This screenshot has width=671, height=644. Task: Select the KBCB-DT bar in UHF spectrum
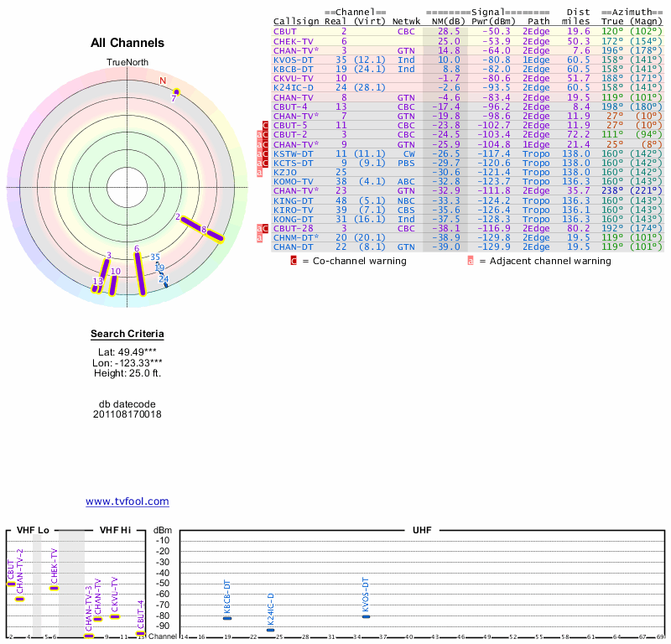point(227,618)
